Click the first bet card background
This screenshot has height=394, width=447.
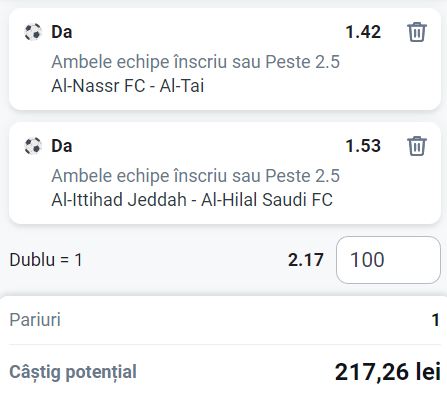tap(225, 59)
